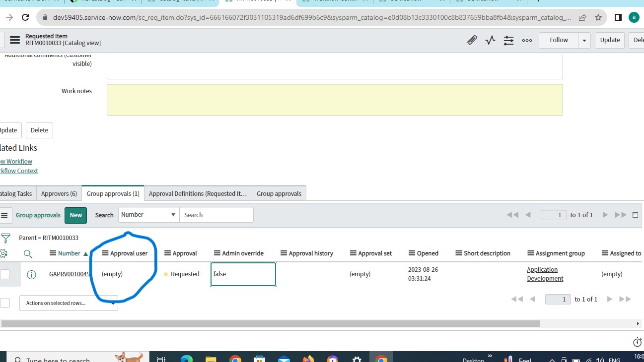
Task: Click inside the Work notes field
Action: click(335, 99)
